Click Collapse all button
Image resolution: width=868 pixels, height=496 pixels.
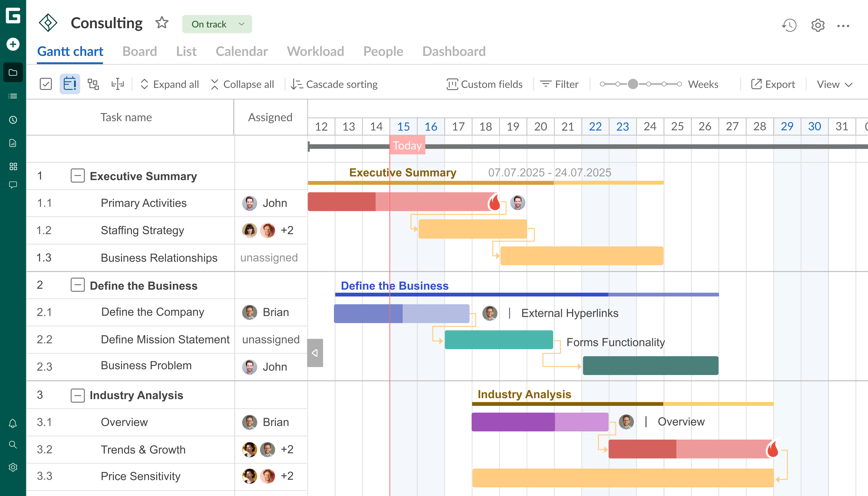point(242,85)
